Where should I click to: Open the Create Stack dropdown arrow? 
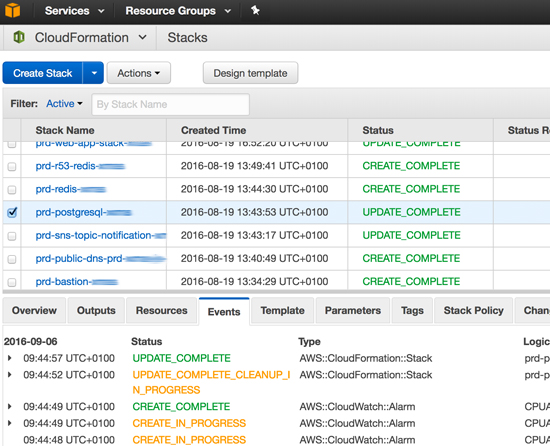pos(94,73)
